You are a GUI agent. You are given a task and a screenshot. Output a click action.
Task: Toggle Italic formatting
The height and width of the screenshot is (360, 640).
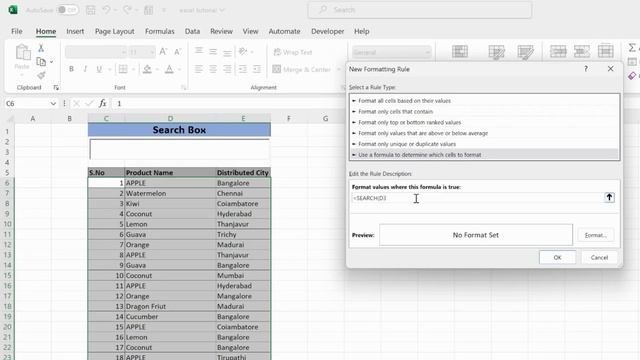click(85, 69)
